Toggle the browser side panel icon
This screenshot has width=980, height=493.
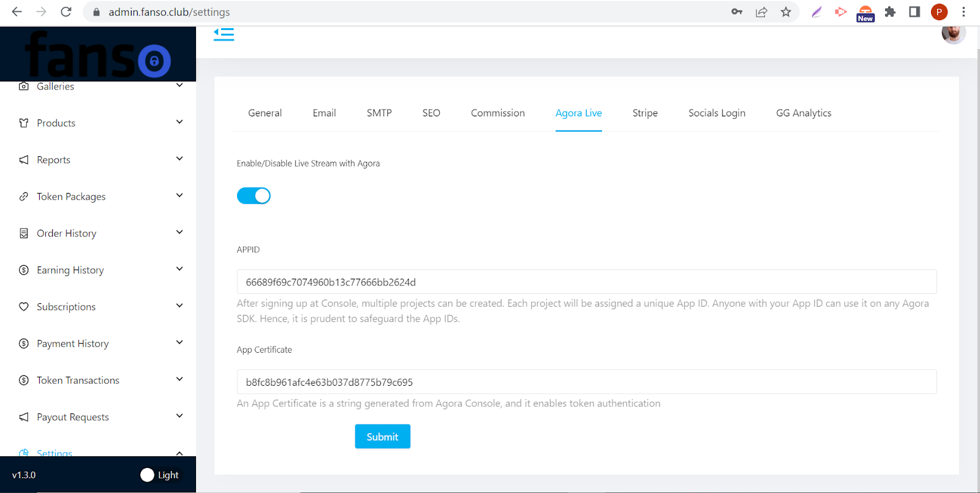pos(914,12)
